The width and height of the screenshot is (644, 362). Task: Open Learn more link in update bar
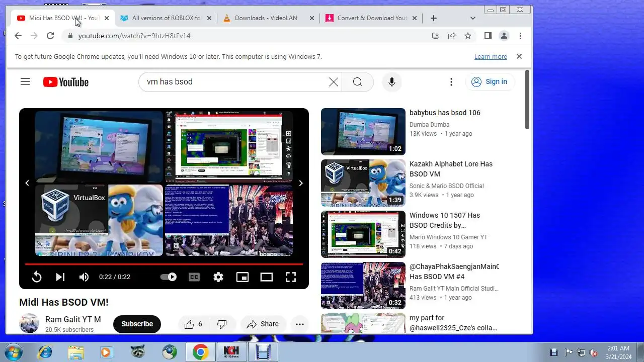coord(491,57)
